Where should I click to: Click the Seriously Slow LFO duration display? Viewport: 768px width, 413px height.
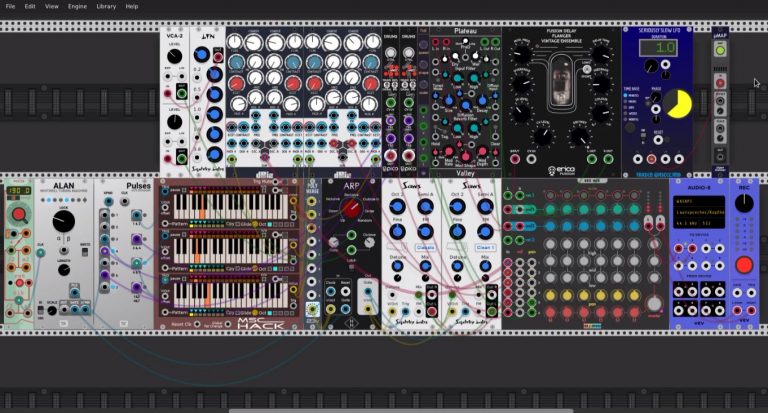tap(658, 48)
